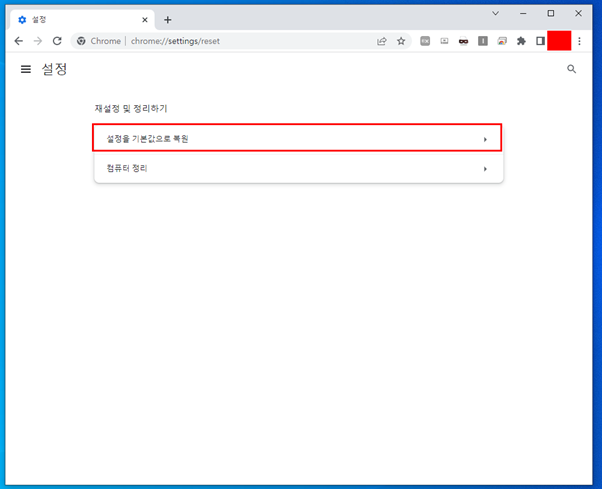Open Chrome three-dot menu

pos(579,41)
